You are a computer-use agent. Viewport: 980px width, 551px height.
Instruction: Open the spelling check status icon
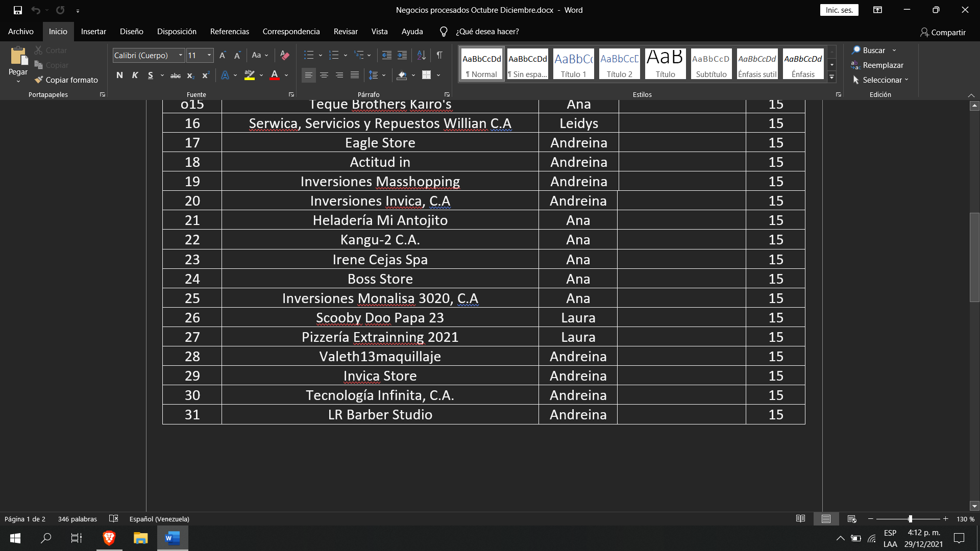[114, 519]
